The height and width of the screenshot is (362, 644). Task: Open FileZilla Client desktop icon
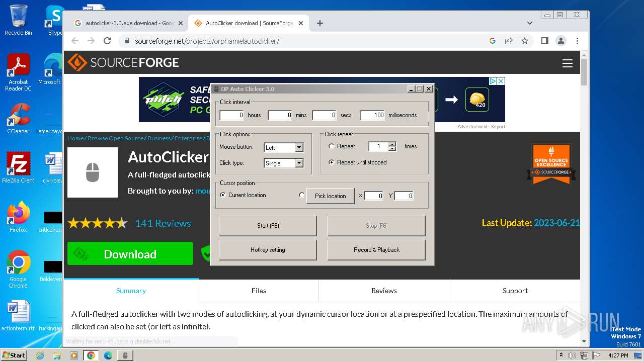(18, 167)
